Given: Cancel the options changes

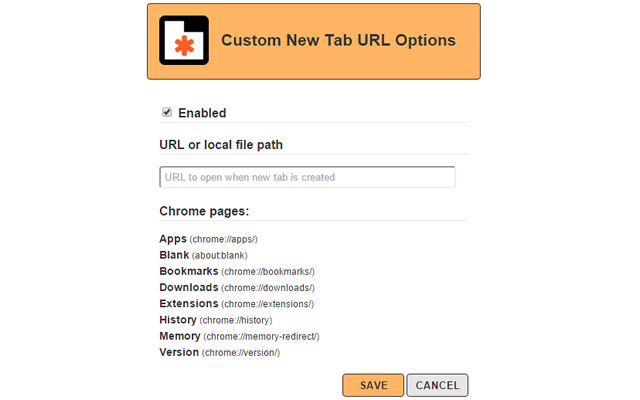Looking at the screenshot, I should (x=437, y=385).
